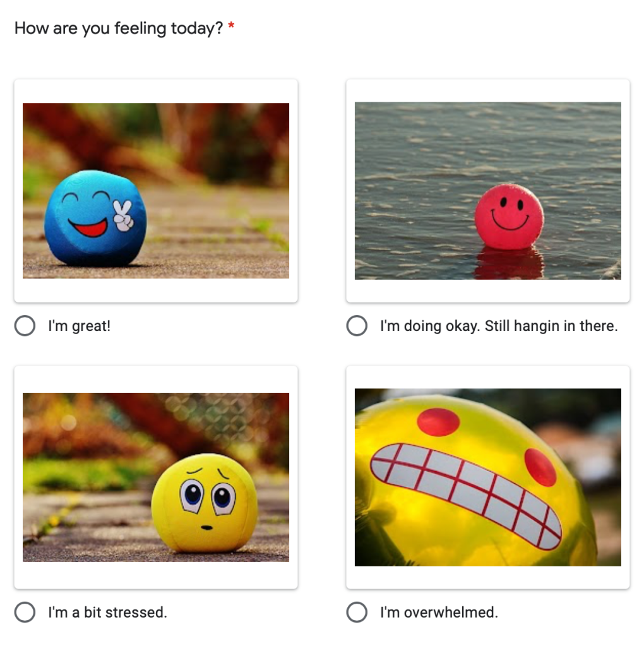Click the left red eye on yellow balloon
The image size is (644, 646).
click(x=438, y=422)
